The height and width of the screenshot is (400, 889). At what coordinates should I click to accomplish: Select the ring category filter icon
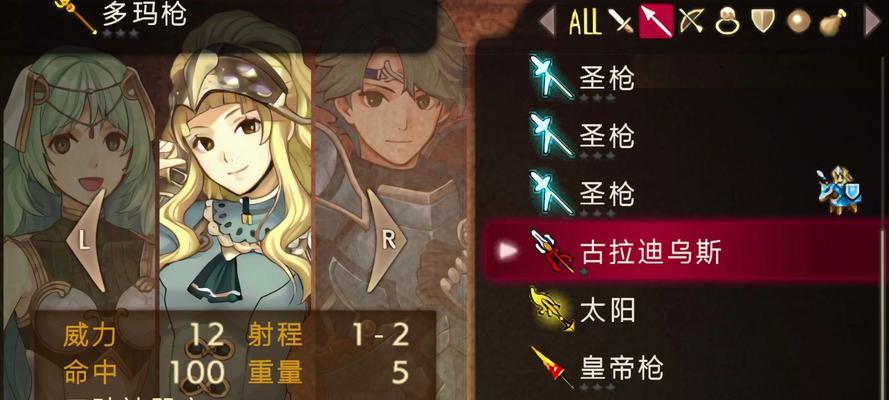click(727, 22)
